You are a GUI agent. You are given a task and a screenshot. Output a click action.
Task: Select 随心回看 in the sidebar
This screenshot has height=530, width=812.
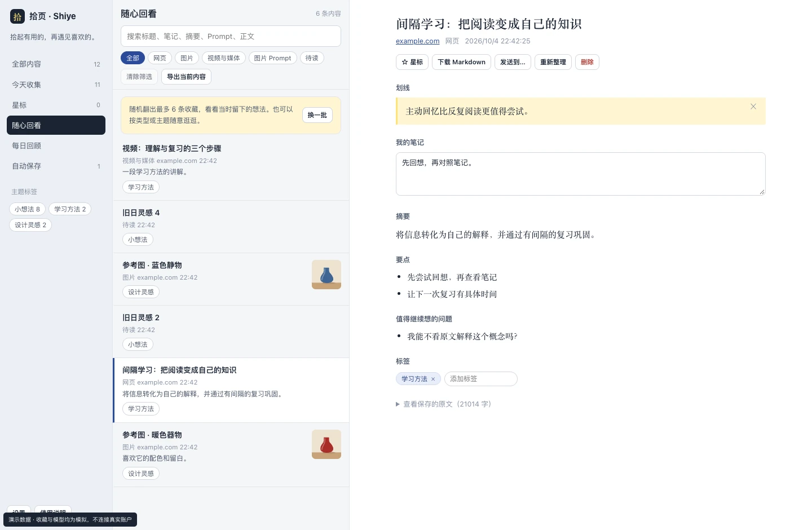pos(56,125)
